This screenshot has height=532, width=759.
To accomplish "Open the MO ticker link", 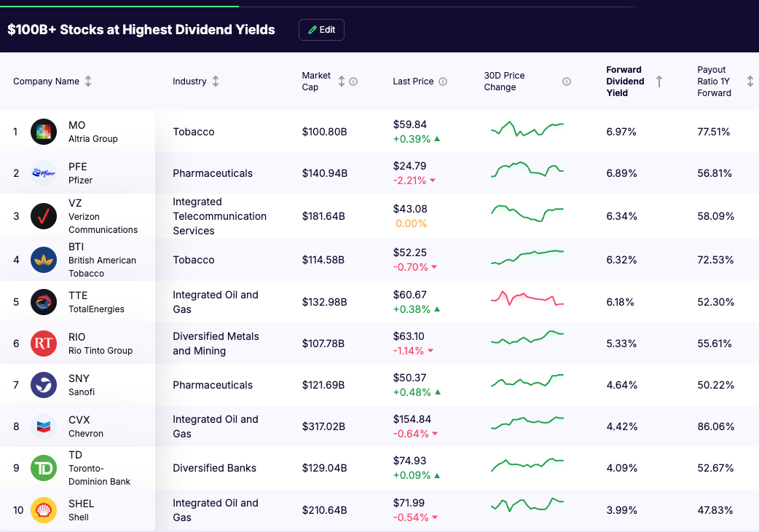I will pyautogui.click(x=77, y=125).
